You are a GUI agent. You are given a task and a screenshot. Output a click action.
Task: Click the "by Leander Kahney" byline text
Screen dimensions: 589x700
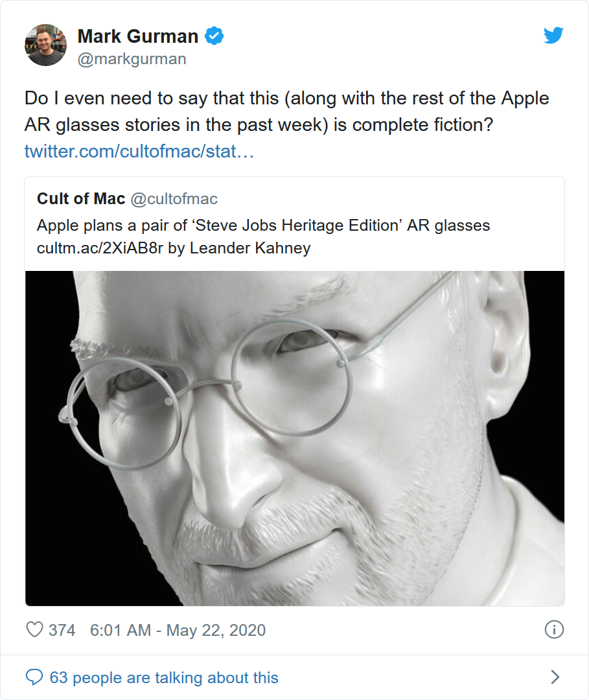[x=239, y=248]
